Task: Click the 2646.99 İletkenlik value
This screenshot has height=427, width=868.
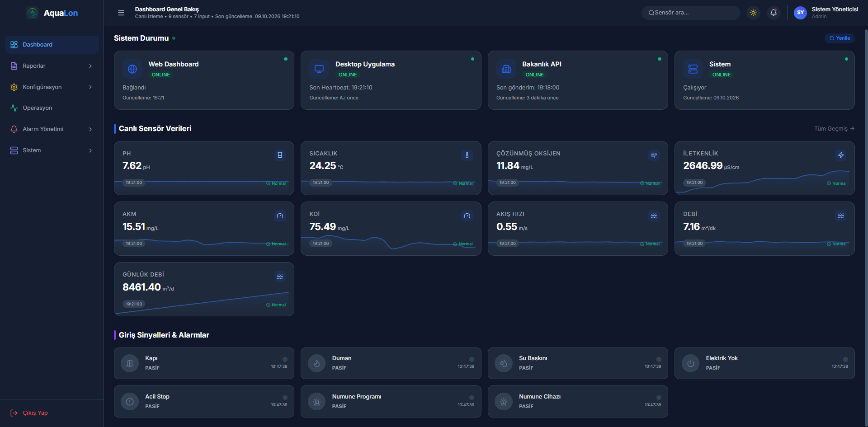Action: point(703,166)
